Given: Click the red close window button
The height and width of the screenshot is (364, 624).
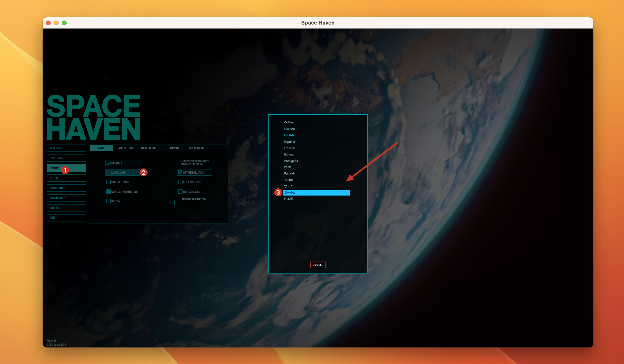Looking at the screenshot, I should coord(48,23).
